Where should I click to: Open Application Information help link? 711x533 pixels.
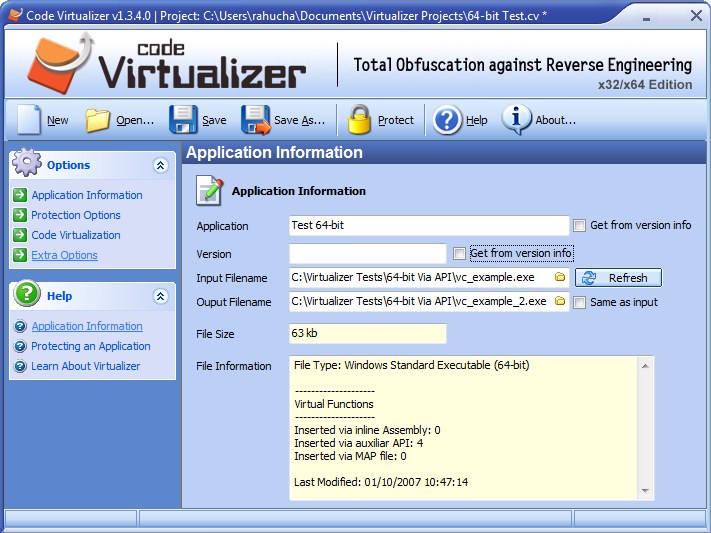coord(87,326)
